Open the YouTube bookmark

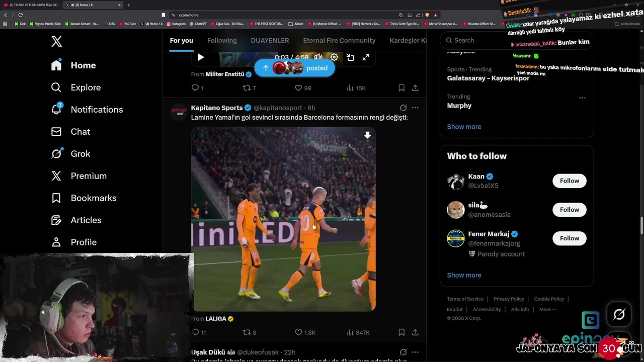point(127,24)
